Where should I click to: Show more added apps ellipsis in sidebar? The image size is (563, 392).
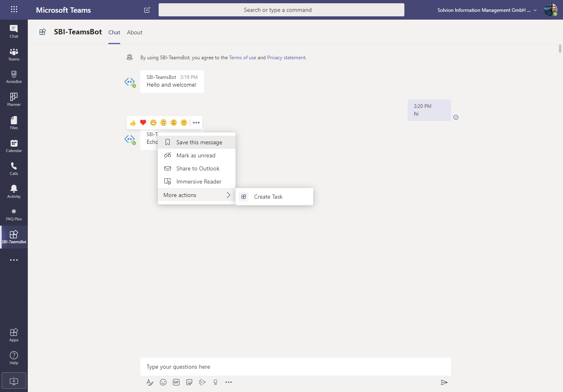14,260
